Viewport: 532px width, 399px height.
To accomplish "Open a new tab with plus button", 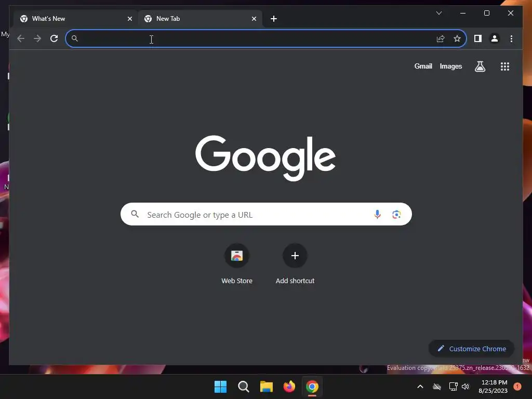I will (274, 19).
